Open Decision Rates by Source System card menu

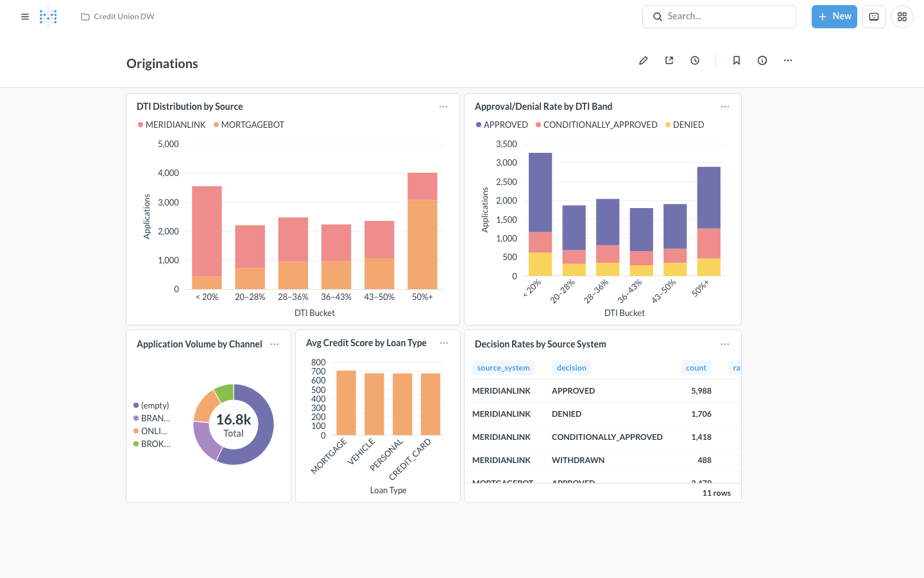[725, 344]
